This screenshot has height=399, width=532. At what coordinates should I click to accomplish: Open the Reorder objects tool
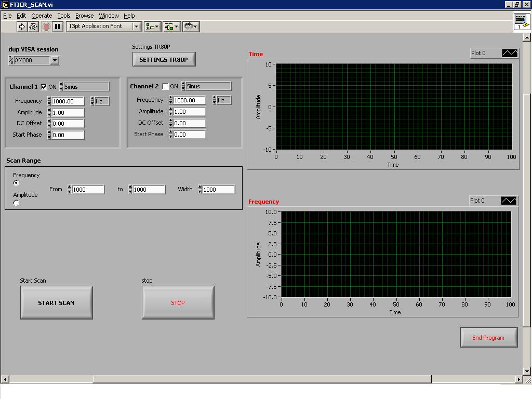tap(191, 26)
